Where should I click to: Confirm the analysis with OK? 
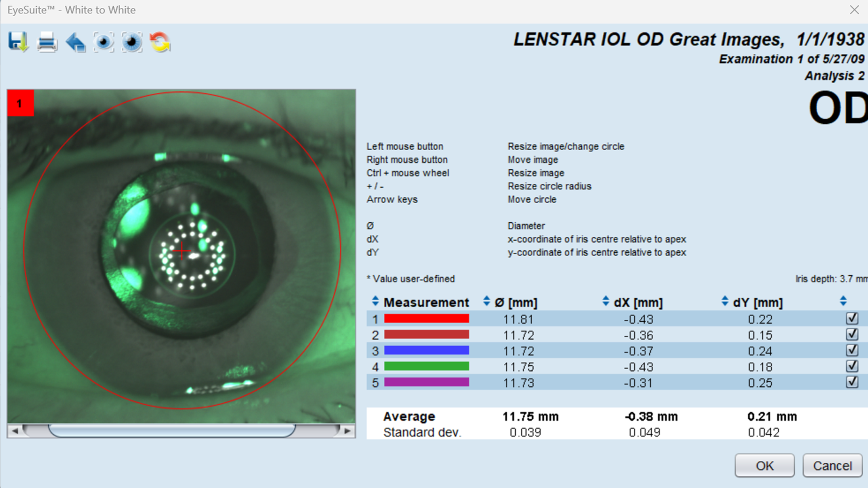point(765,465)
